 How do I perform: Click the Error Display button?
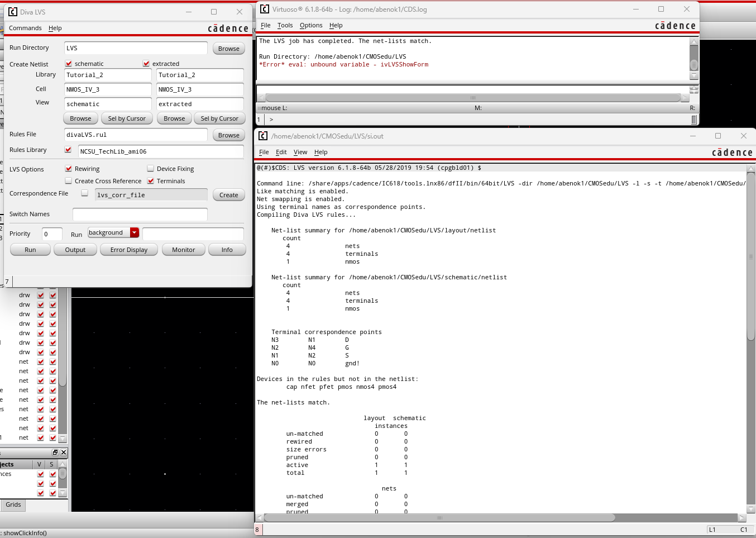(129, 250)
